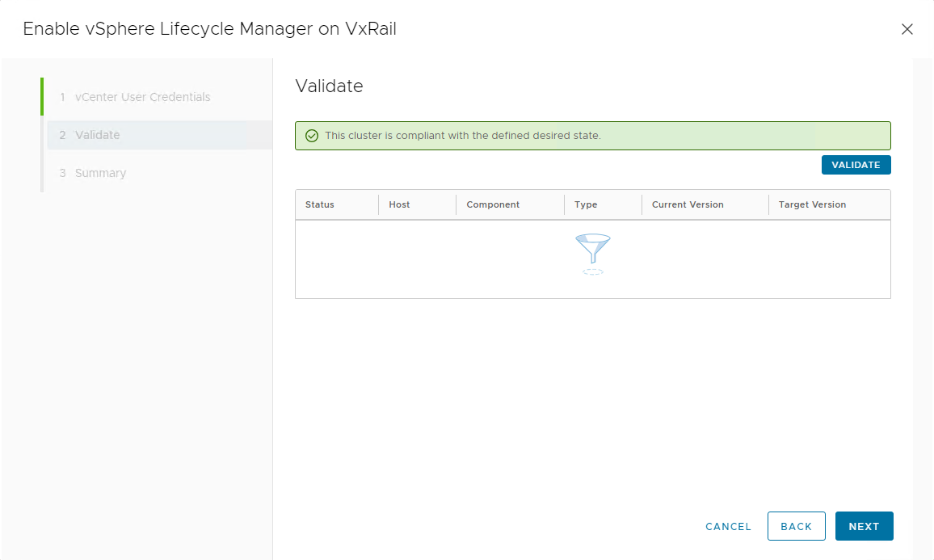Close the Enable vSphere Lifecycle Manager dialog

[907, 29]
